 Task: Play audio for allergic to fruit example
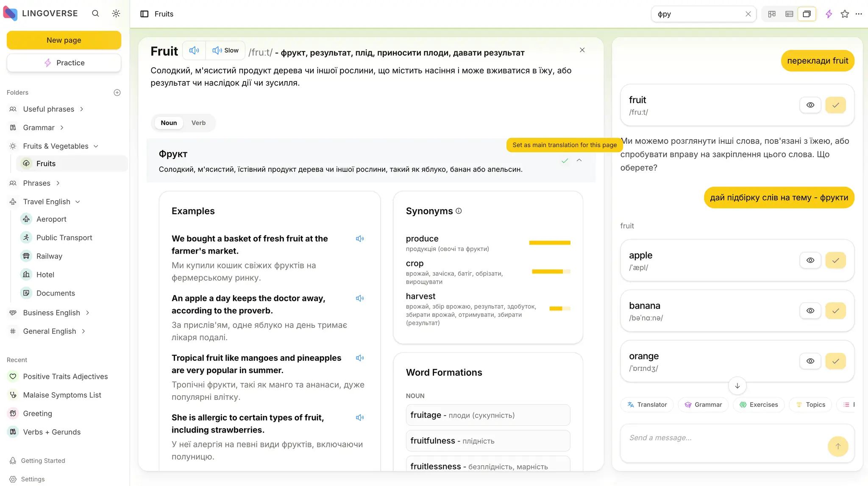(x=360, y=418)
